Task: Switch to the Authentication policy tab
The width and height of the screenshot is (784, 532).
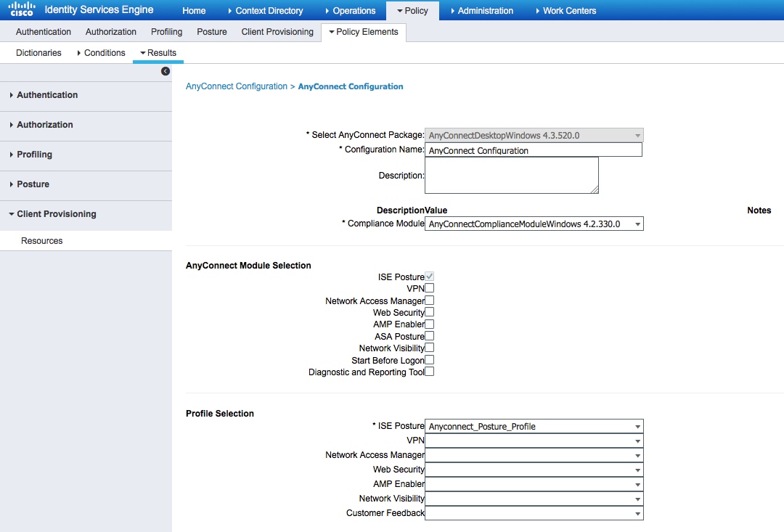Action: [x=44, y=31]
